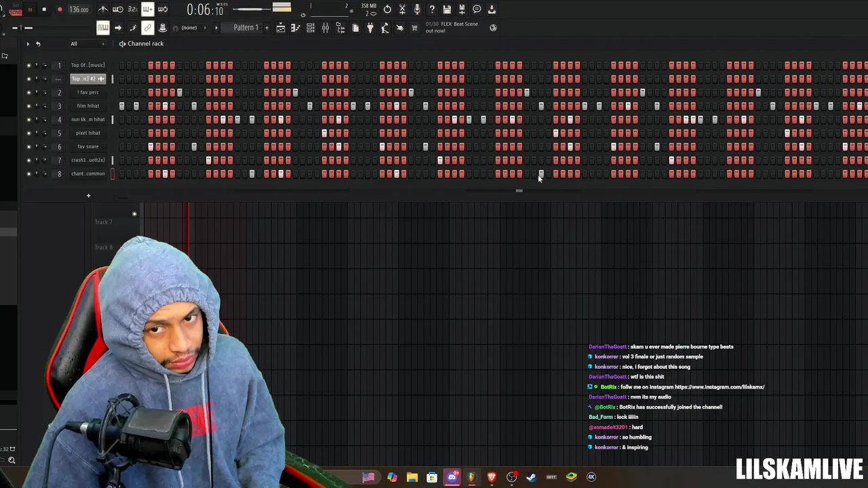Toggle loop recording icon
This screenshot has width=868, height=488.
coord(163,9)
